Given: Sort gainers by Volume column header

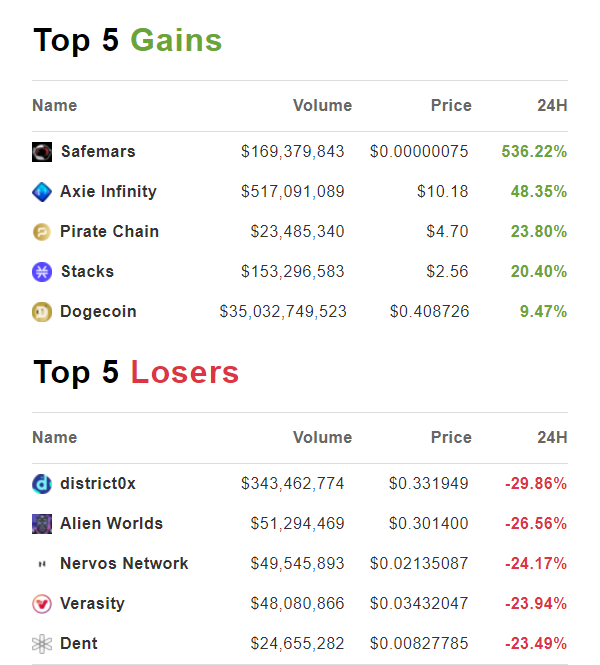Looking at the screenshot, I should point(323,105).
